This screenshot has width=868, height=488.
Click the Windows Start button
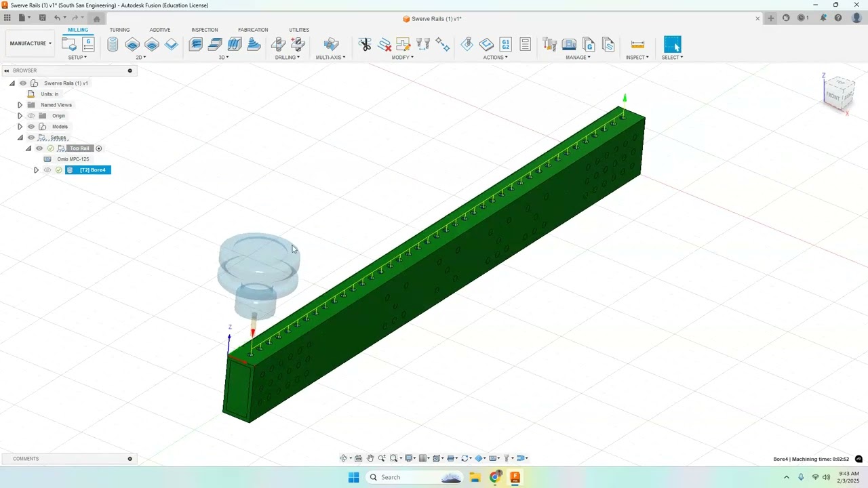(353, 477)
